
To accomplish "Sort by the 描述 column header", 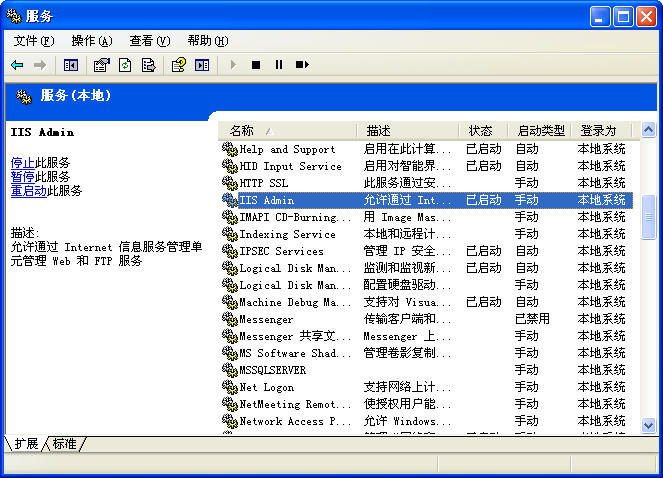I will 408,131.
